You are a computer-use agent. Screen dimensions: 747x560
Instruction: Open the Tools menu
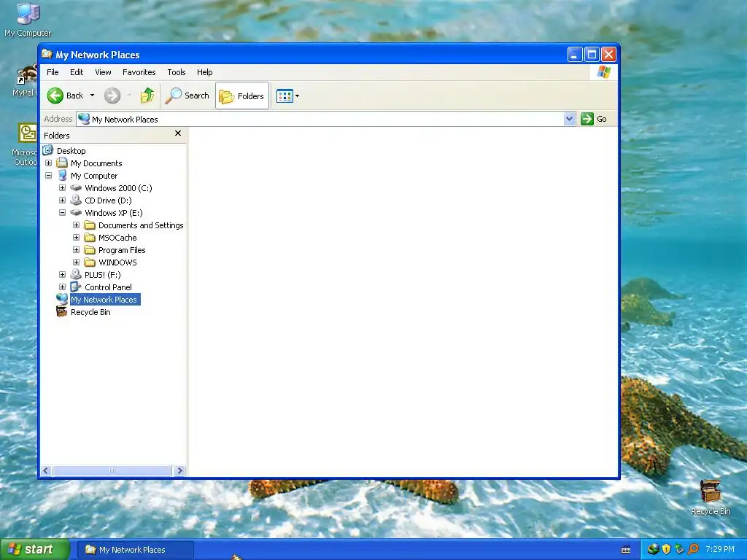177,72
